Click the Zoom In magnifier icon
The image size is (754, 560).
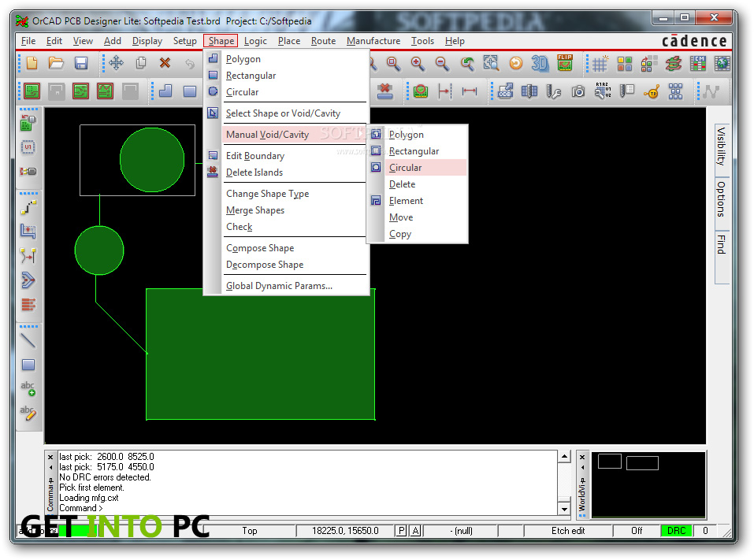[418, 63]
